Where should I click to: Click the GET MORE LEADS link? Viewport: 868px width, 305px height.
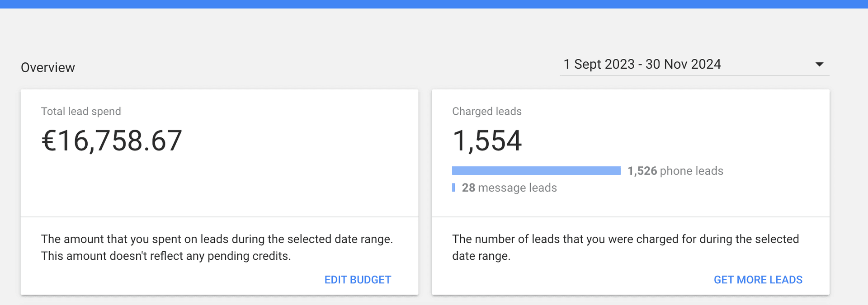[x=758, y=280]
